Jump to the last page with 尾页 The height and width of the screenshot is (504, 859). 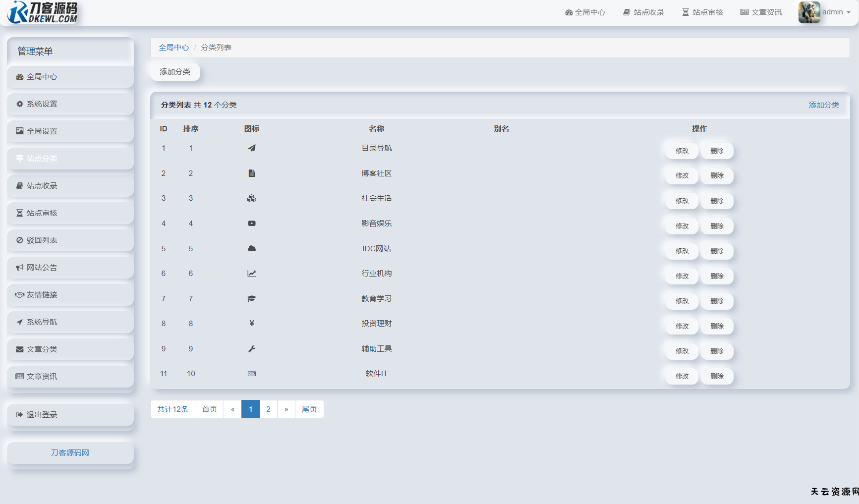pyautogui.click(x=309, y=409)
